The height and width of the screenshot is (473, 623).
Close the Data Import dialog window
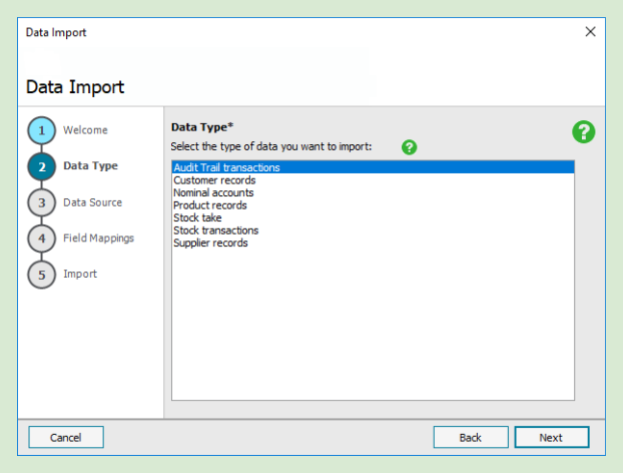click(x=590, y=32)
